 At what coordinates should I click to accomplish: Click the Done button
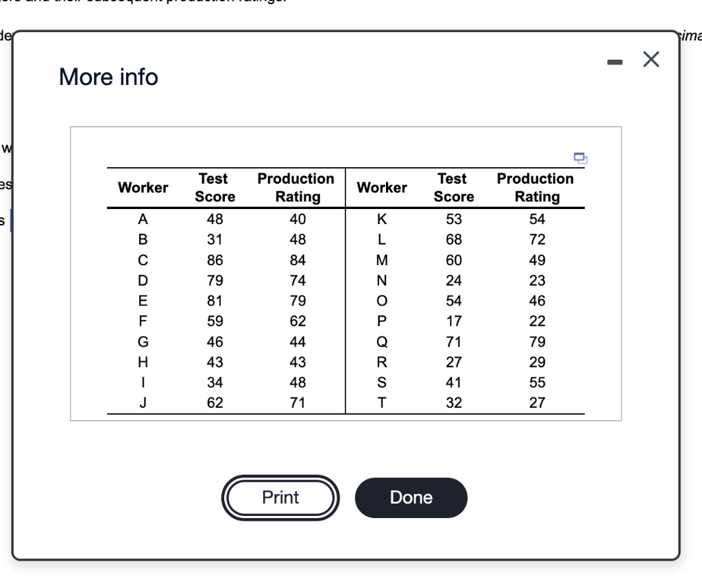[x=411, y=498]
